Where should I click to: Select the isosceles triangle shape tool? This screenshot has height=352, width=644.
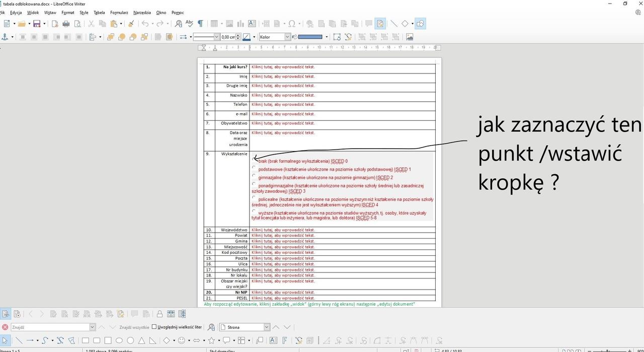click(x=141, y=340)
